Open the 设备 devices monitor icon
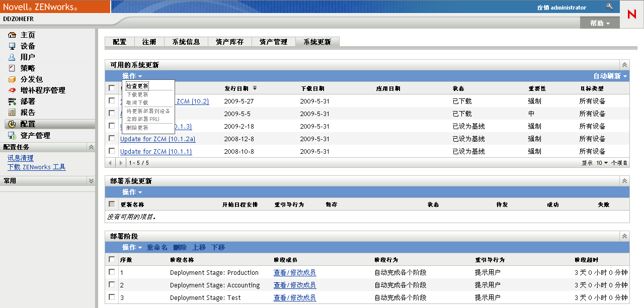This screenshot has width=644, height=308. point(12,46)
